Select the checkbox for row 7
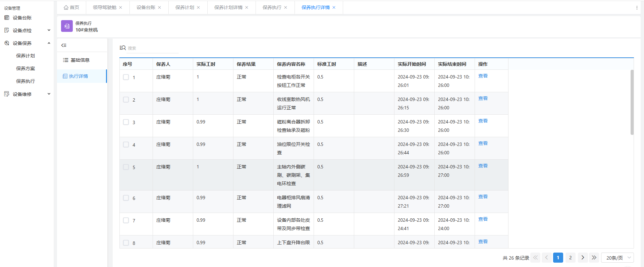 (126, 220)
